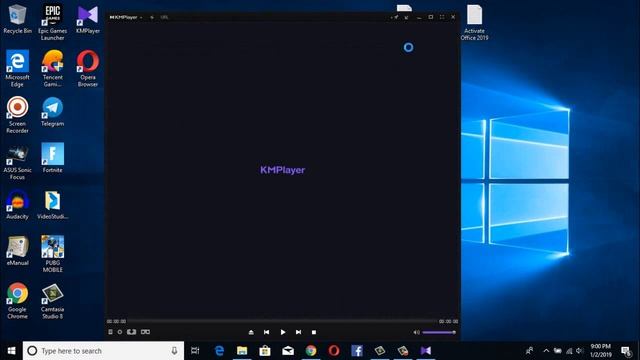Screen dimensions: 640x360
Task: Open Opera from the taskbar
Action: coord(334,351)
